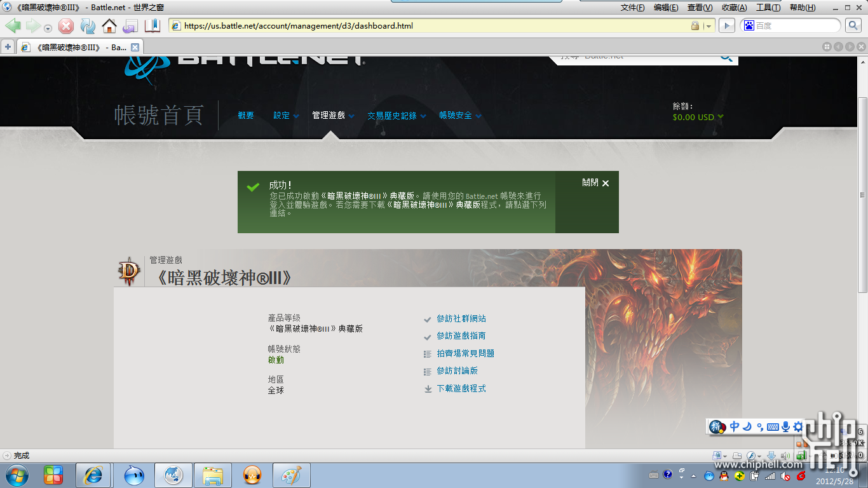
Task: Open the 參訪遊戲指南 link
Action: [461, 335]
